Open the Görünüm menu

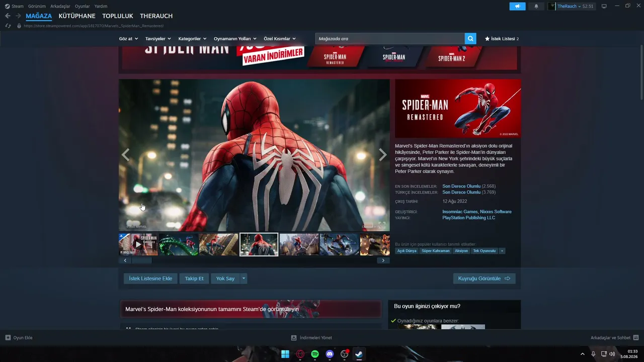click(37, 6)
